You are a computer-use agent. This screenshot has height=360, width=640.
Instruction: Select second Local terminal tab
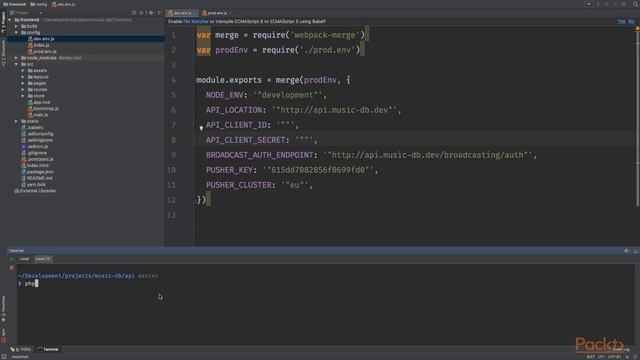(42, 259)
